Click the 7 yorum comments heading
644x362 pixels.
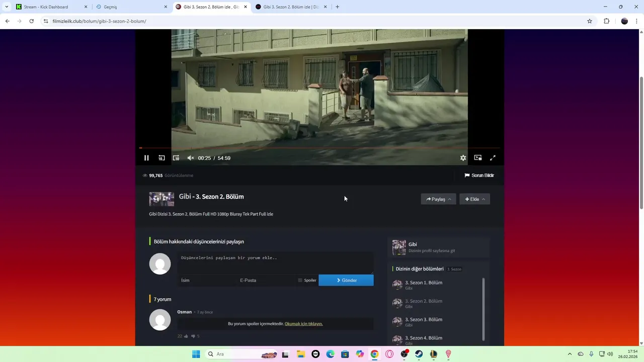coord(163,299)
